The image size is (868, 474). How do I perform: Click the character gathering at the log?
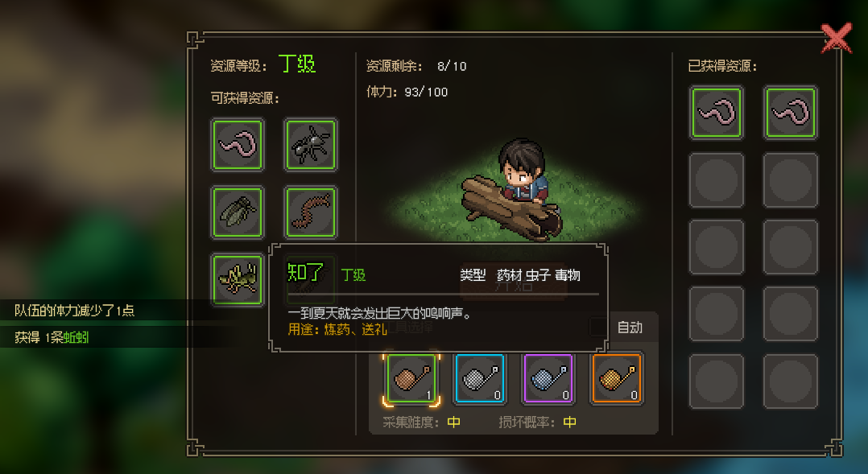click(523, 172)
